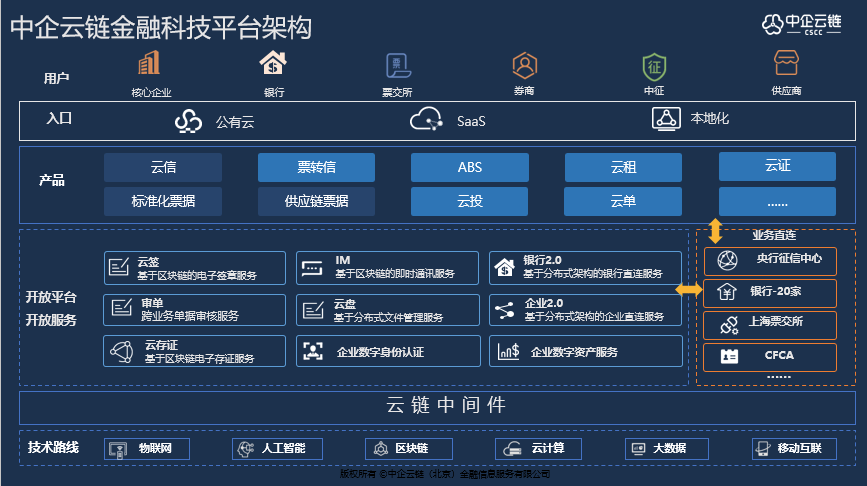Open the 云单 product tile

[x=623, y=201]
